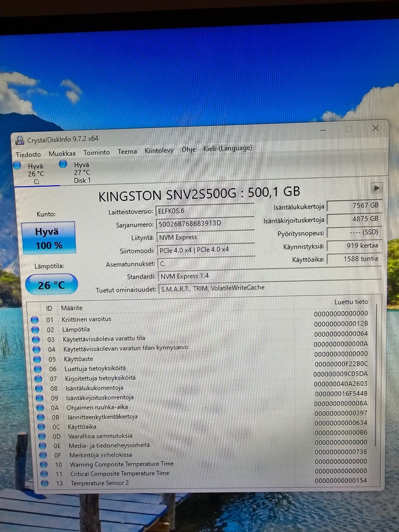Click the status dot for Kriittinen varoitus

35,320
